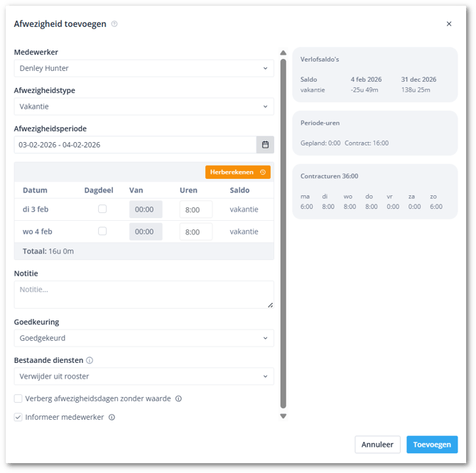The width and height of the screenshot is (476, 473).
Task: Expand Bestaande diensten dropdown
Action: tap(144, 376)
